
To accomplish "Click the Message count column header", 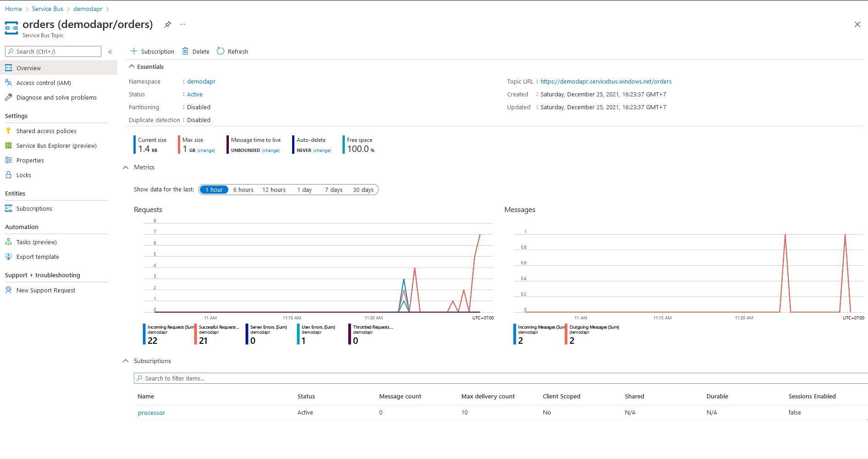I will [x=400, y=396].
